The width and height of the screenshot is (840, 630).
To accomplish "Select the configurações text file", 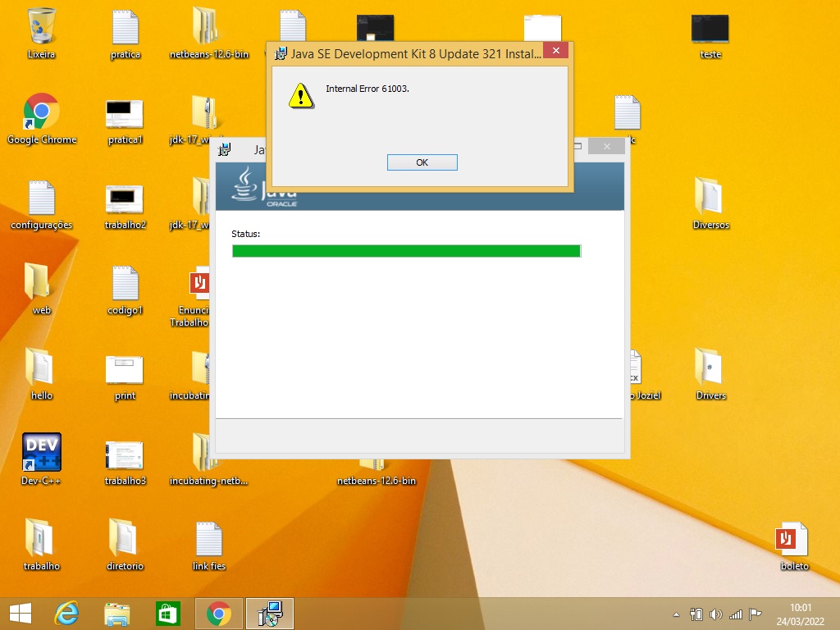I will pyautogui.click(x=41, y=204).
